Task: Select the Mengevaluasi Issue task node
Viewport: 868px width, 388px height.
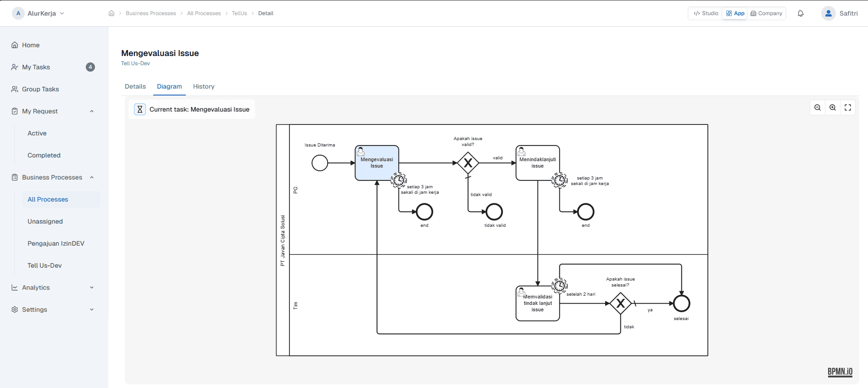Action: (377, 163)
